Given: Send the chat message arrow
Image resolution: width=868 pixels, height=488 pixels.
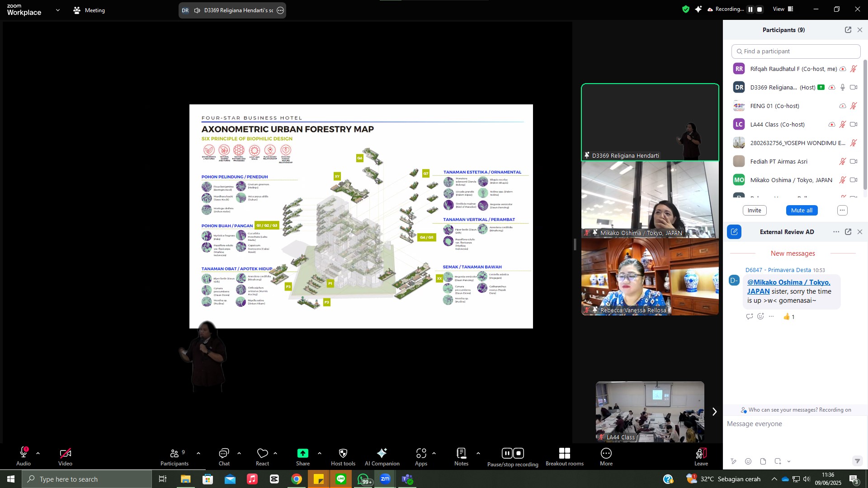Looking at the screenshot, I should [857, 461].
